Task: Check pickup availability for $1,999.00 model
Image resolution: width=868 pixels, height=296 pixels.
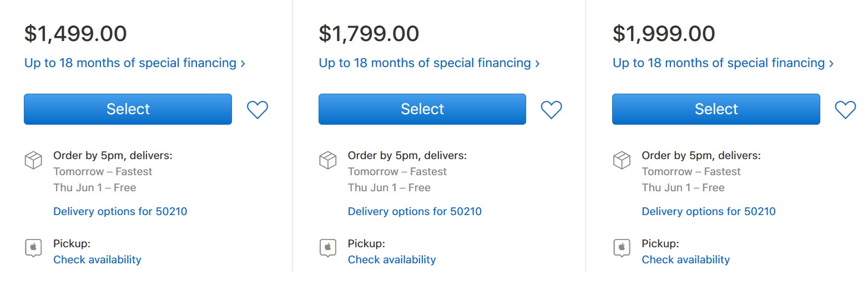Action: click(x=685, y=259)
